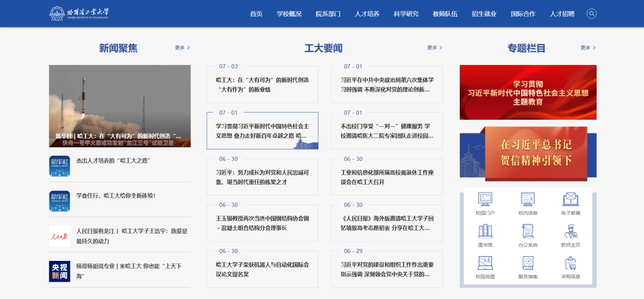Screen dimensions: 644x299
Task: Click the 校内信息 monitor icon
Action: click(528, 200)
